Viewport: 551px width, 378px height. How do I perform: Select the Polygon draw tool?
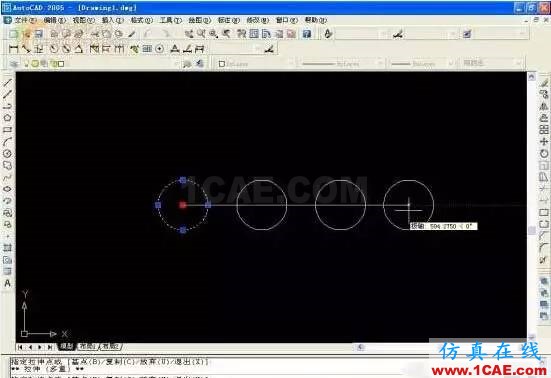[7, 118]
